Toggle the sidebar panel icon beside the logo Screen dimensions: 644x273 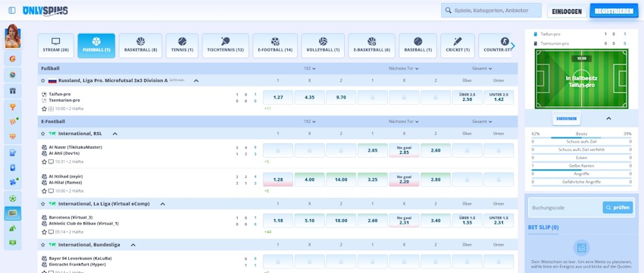tap(12, 11)
